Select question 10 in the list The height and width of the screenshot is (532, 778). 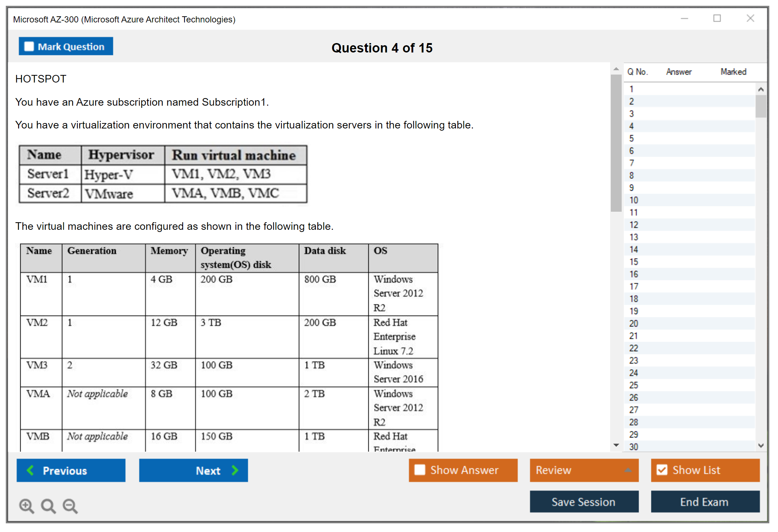tap(634, 200)
